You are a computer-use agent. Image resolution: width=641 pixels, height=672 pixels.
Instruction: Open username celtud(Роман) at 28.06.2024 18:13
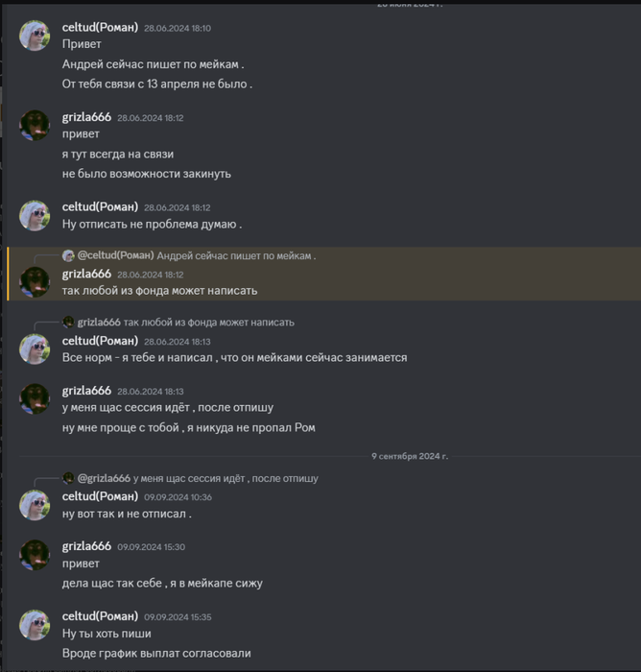point(100,341)
